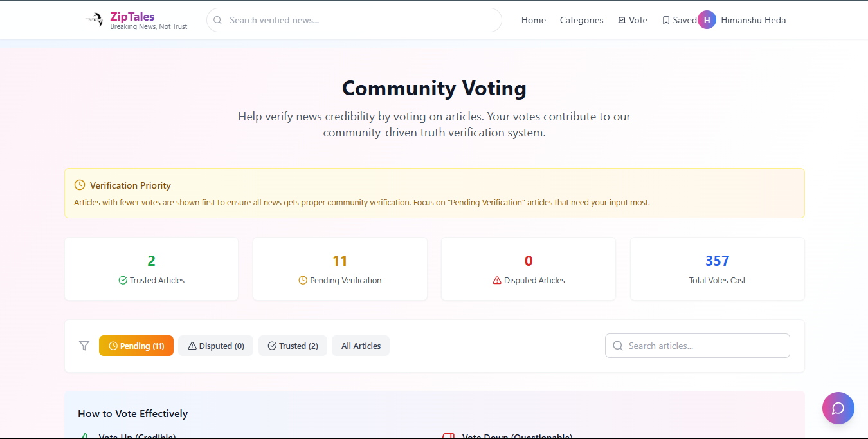
Task: Show All Articles filter
Action: [x=361, y=346]
